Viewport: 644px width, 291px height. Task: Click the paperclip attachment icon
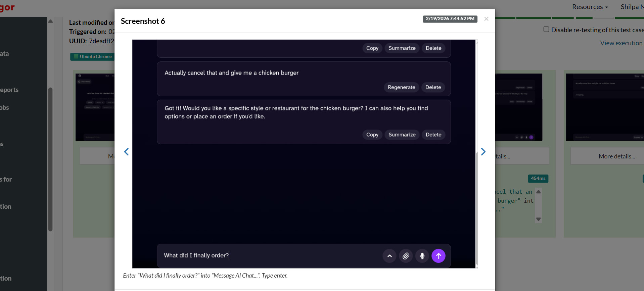[x=406, y=256]
